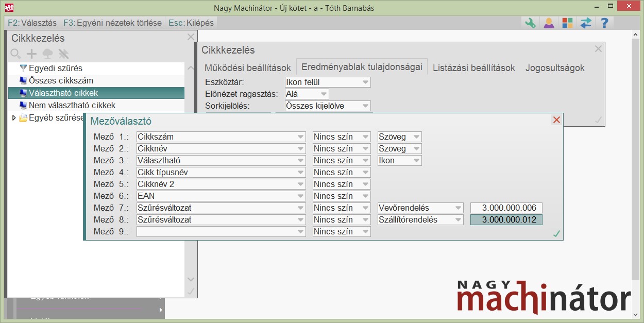Viewport: 644px width, 323px height.
Task: Click the blue swap arrows icon
Action: coord(586,23)
